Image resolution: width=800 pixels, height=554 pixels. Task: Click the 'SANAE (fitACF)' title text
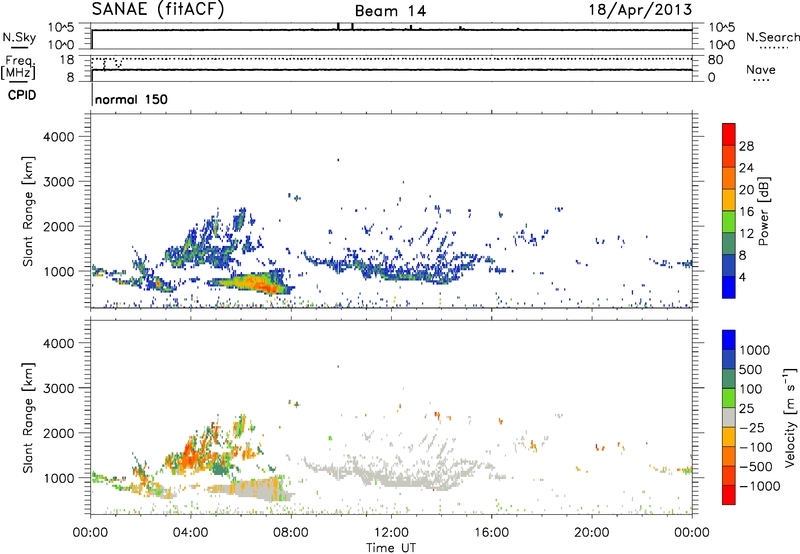[158, 9]
